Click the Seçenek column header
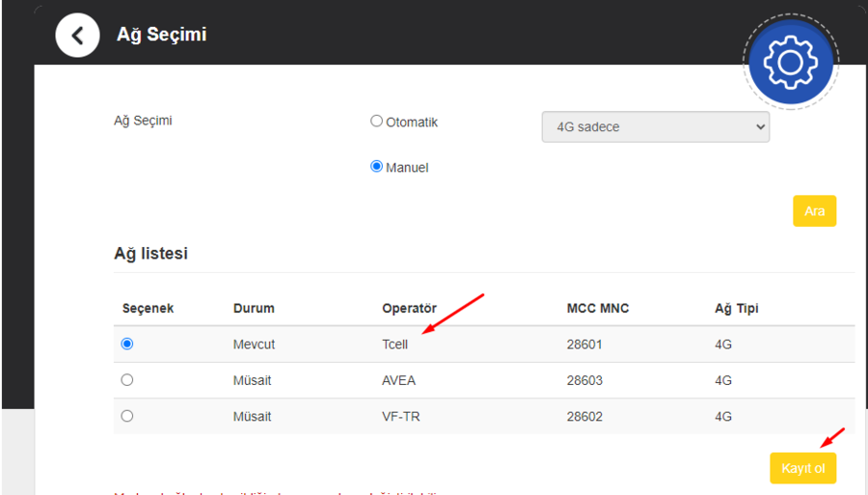The height and width of the screenshot is (495, 868). coord(148,309)
